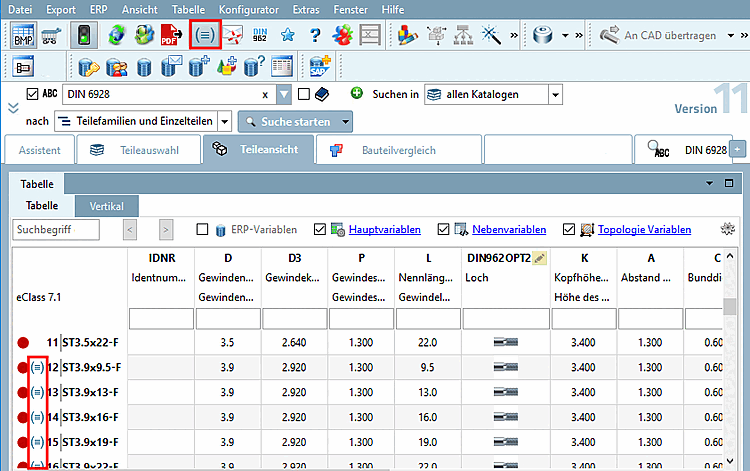Click the pencil icon in DIN962OPT2 header
Image resolution: width=750 pixels, height=471 pixels.
[x=540, y=258]
